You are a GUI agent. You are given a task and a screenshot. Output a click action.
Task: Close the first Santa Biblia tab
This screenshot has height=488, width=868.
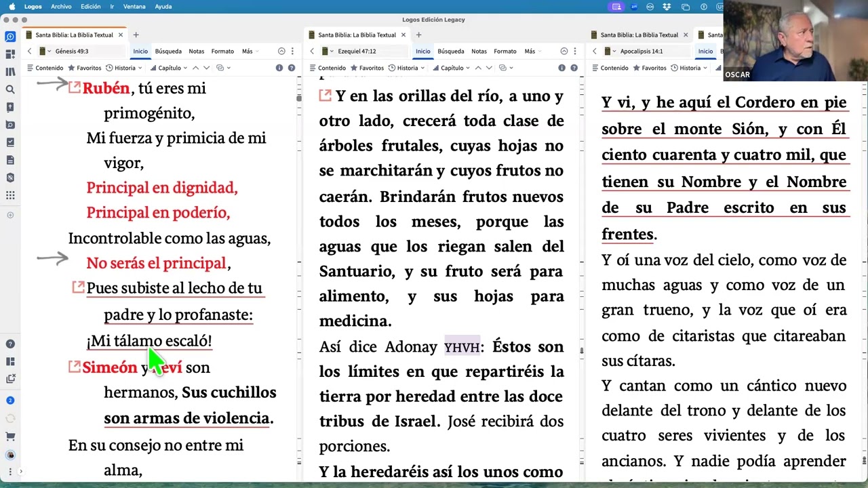coord(121,35)
